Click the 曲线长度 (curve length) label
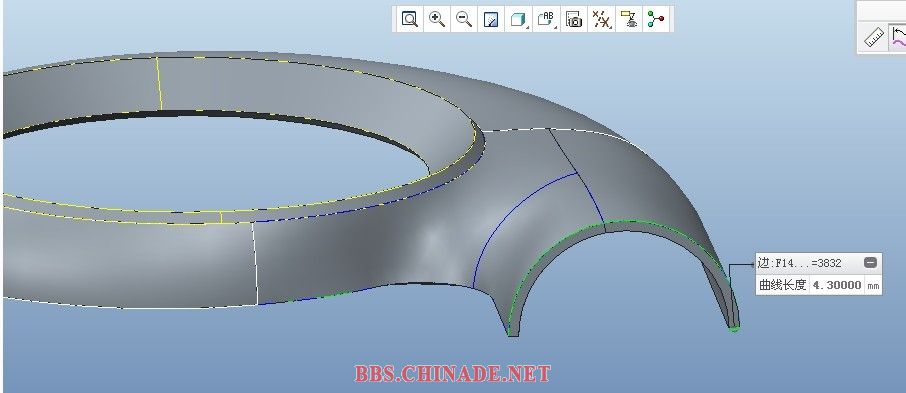This screenshot has width=906, height=393. 782,285
